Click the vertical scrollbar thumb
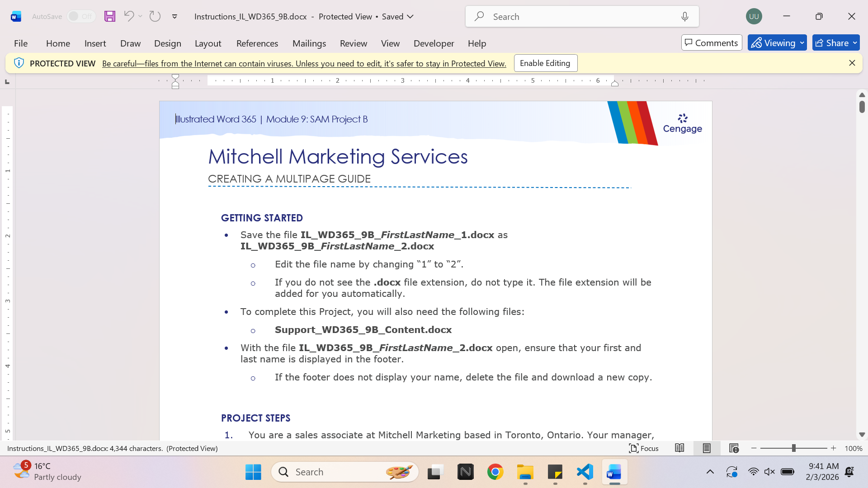 tap(862, 107)
